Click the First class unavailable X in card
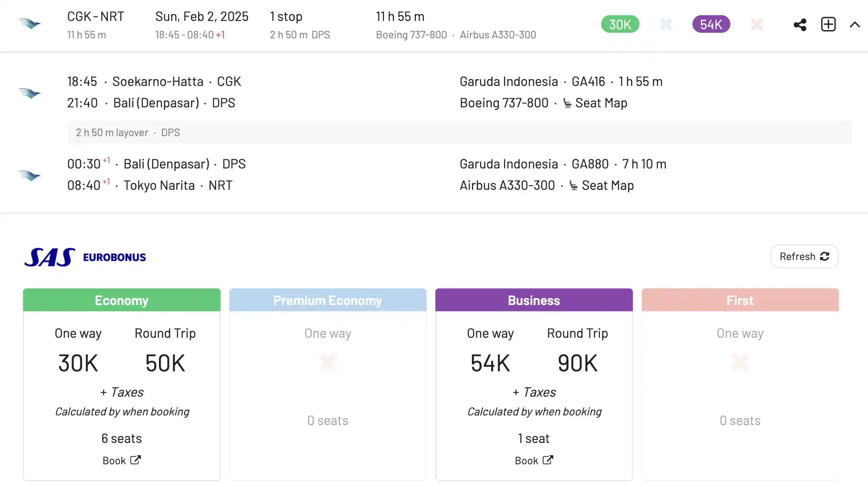This screenshot has height=487, width=868. 740,362
